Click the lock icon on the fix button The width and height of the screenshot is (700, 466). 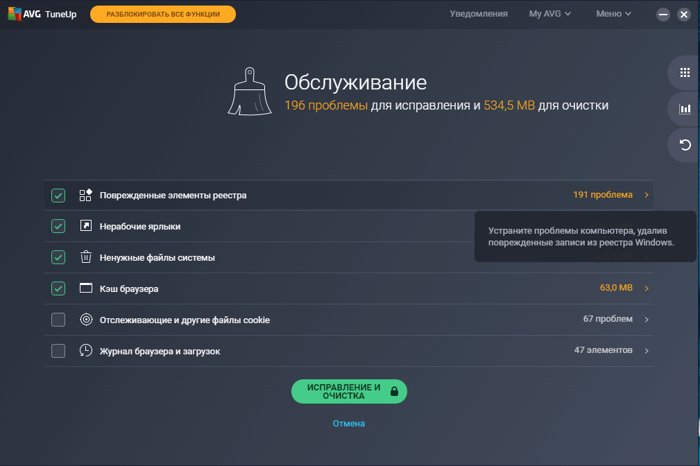click(394, 391)
